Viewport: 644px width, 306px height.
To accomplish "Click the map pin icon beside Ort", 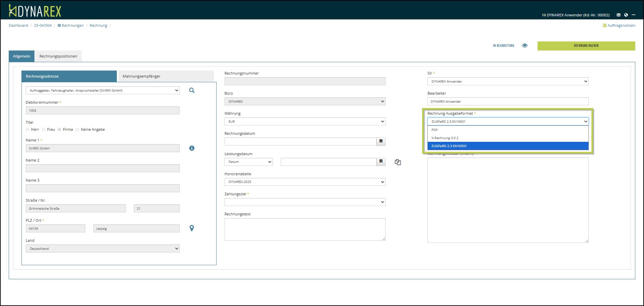I will point(192,228).
